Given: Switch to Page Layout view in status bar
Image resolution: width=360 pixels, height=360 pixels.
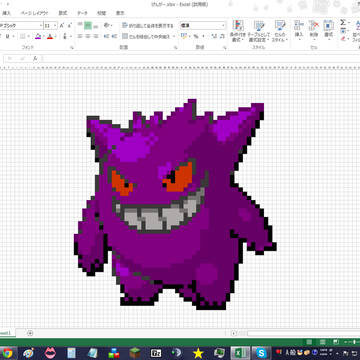Looking at the screenshot, I should (x=322, y=342).
